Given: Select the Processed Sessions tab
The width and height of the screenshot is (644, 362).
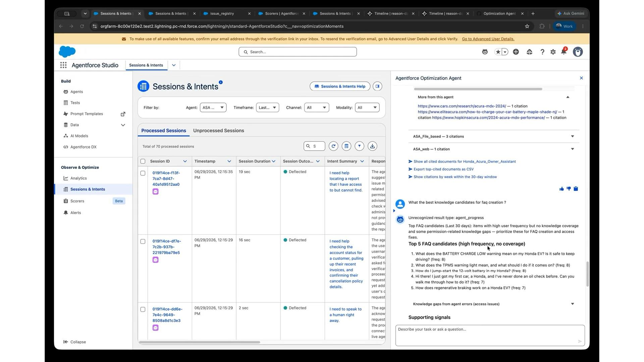Looking at the screenshot, I should pos(163,130).
